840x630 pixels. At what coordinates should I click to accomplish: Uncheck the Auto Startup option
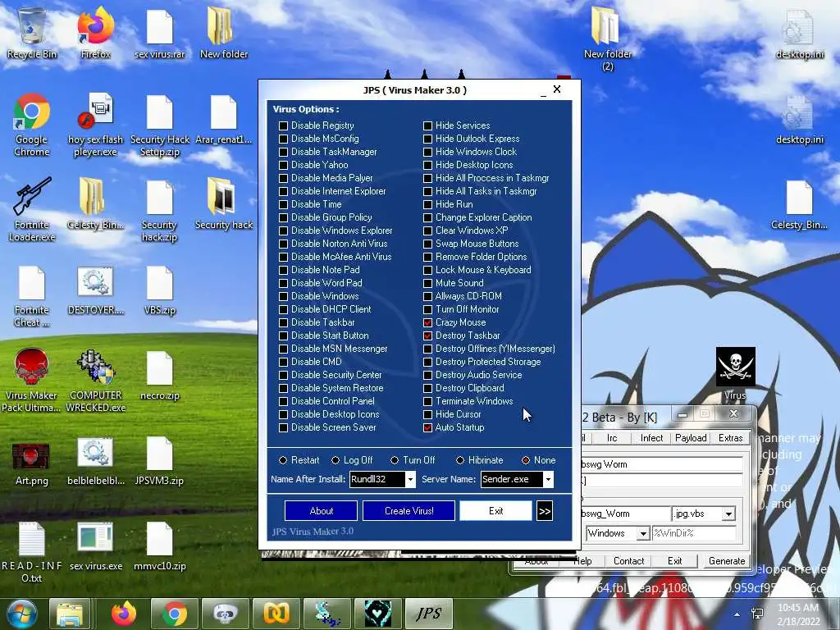pyautogui.click(x=427, y=427)
